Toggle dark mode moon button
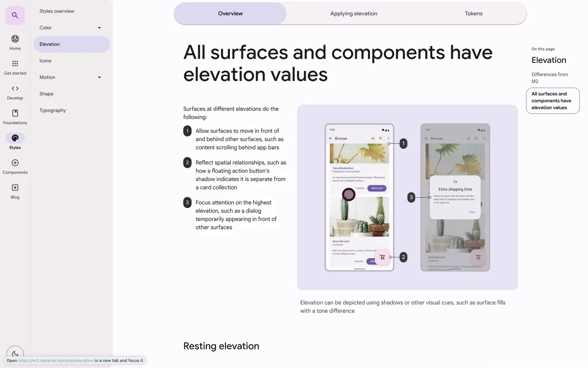Viewport: 588px width, 368px height. coord(15,354)
